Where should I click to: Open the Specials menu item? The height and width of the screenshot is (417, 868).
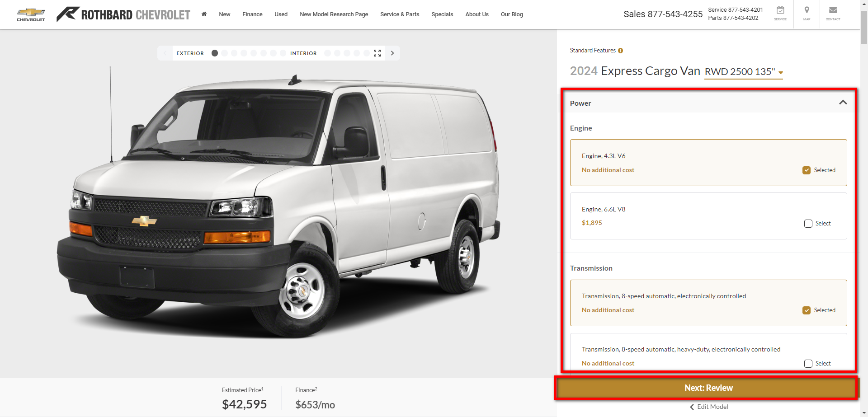pos(442,14)
